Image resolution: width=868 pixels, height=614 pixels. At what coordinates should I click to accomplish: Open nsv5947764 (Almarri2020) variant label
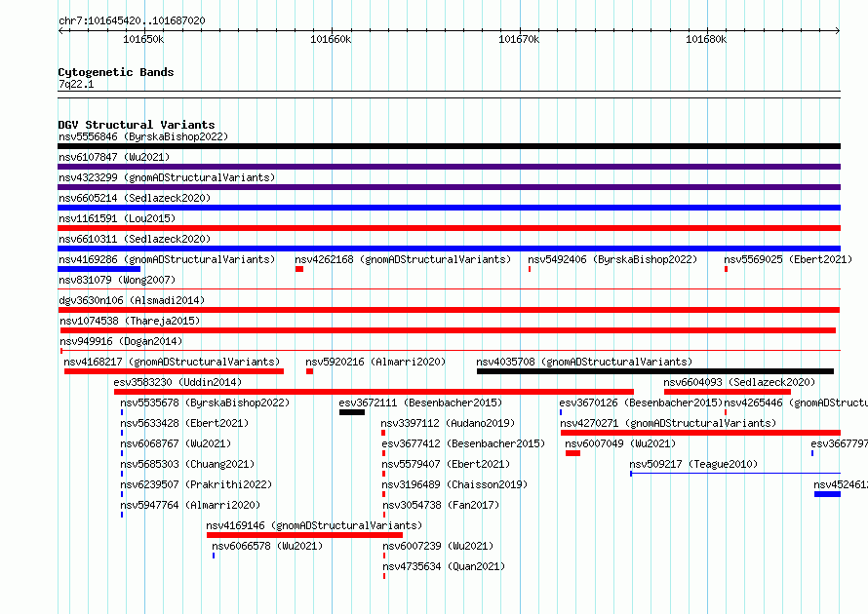pos(190,505)
